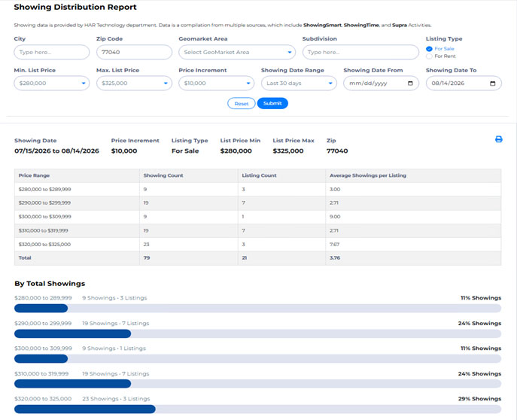This screenshot has width=517, height=420.
Task: Click the Showing Count column header
Action: (x=163, y=175)
